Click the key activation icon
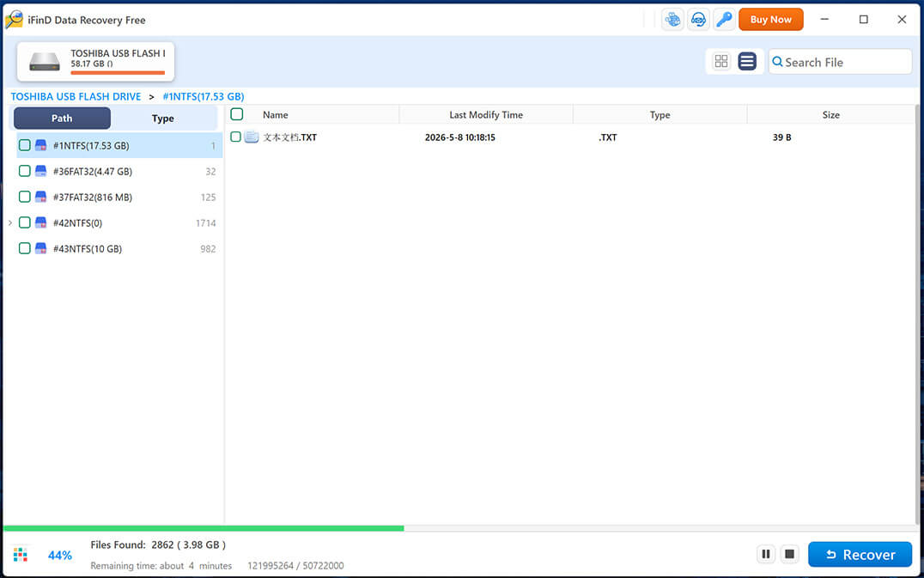The image size is (924, 578). (724, 20)
